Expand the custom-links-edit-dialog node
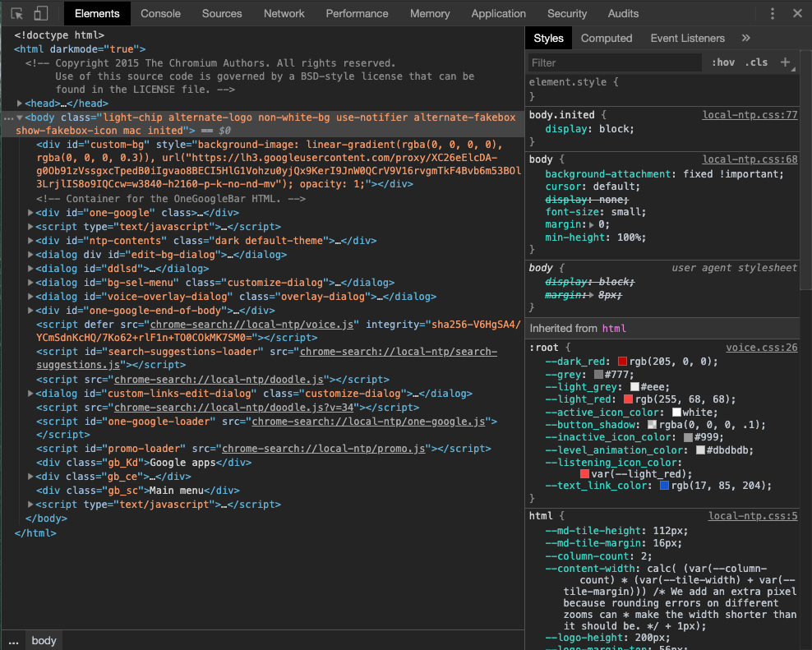The image size is (812, 650). (x=30, y=394)
